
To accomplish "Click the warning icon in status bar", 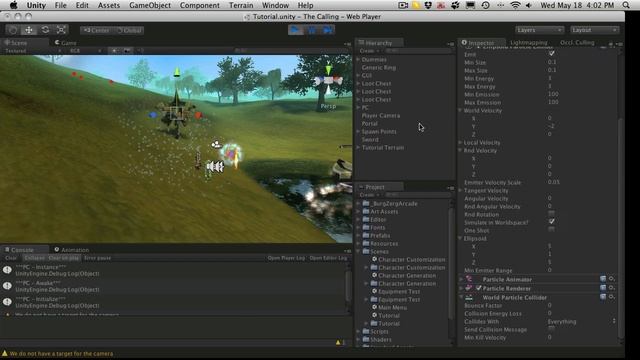I will coord(5,353).
